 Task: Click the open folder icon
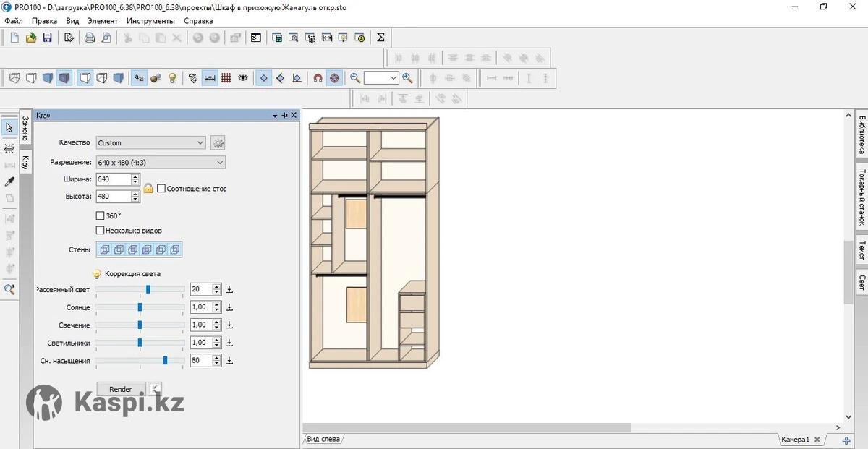(31, 38)
